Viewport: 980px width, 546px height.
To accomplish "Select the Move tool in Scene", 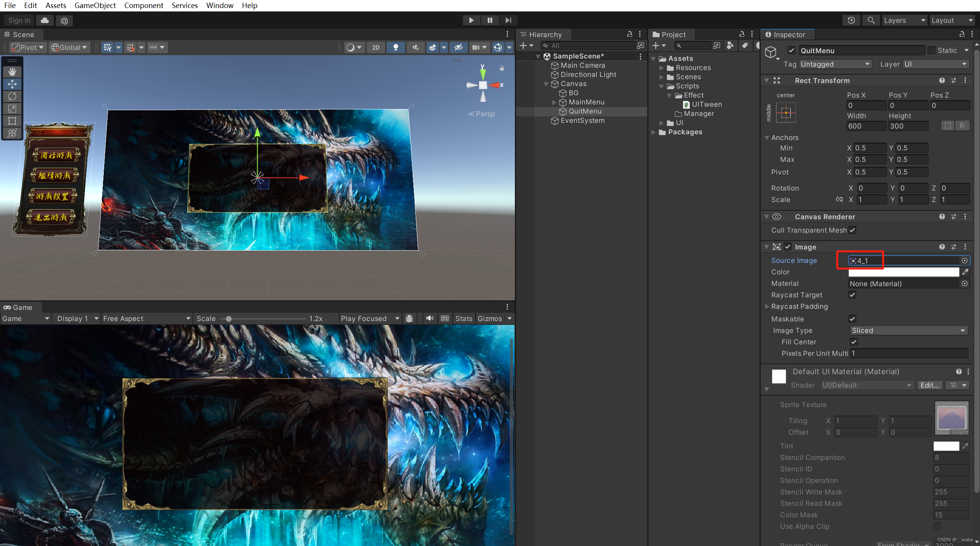I will point(12,84).
